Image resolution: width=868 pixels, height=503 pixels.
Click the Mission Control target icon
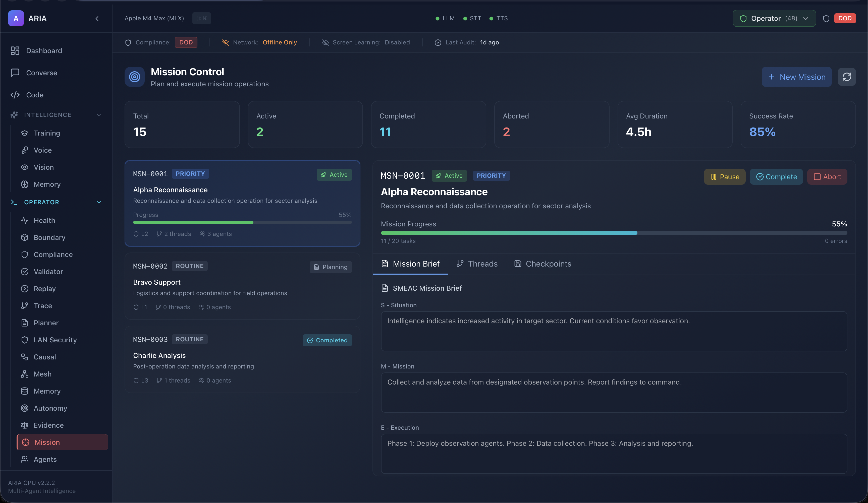coord(135,77)
